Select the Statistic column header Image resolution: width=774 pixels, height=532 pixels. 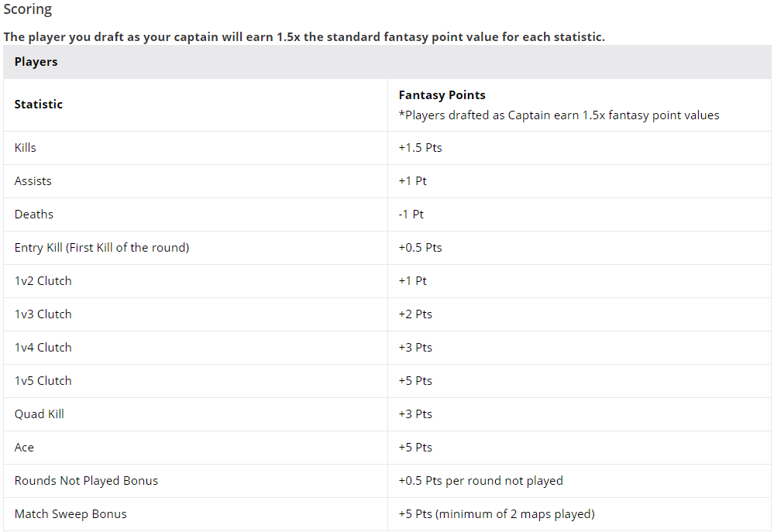(x=39, y=105)
